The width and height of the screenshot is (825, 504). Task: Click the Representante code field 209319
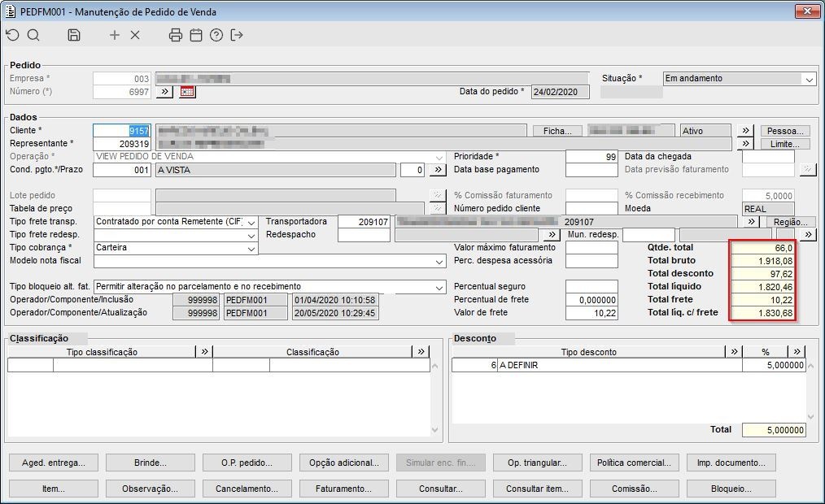click(122, 144)
